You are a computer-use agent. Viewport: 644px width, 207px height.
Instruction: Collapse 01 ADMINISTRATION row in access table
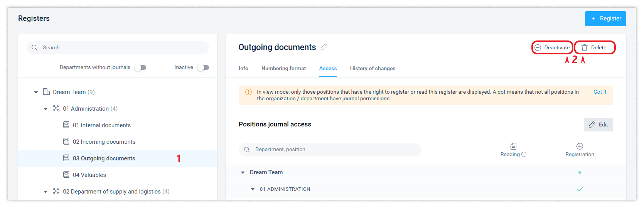pyautogui.click(x=253, y=189)
